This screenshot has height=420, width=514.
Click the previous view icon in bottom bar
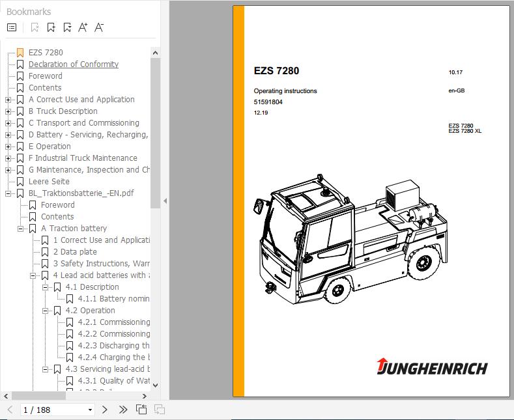pos(141,410)
